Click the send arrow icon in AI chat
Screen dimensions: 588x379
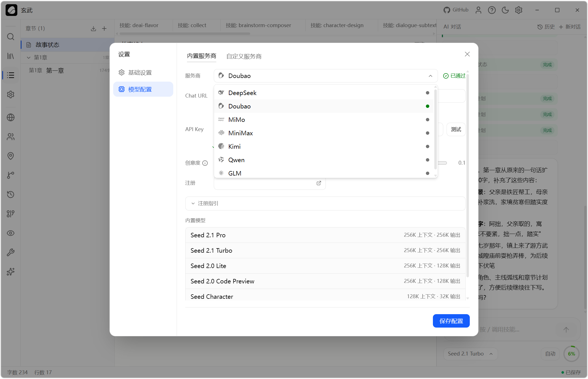point(566,330)
